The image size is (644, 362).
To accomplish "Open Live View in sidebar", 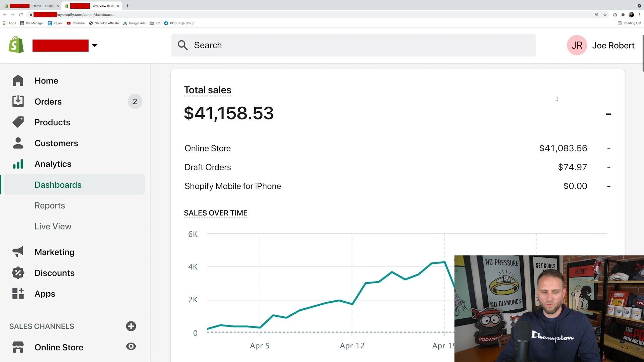I will click(53, 226).
